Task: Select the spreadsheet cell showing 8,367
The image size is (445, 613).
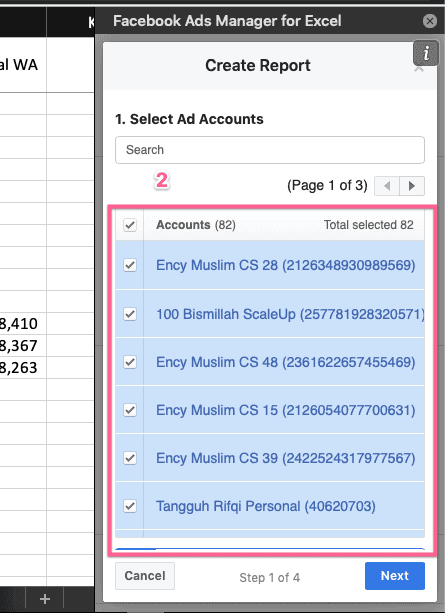Action: pyautogui.click(x=23, y=345)
